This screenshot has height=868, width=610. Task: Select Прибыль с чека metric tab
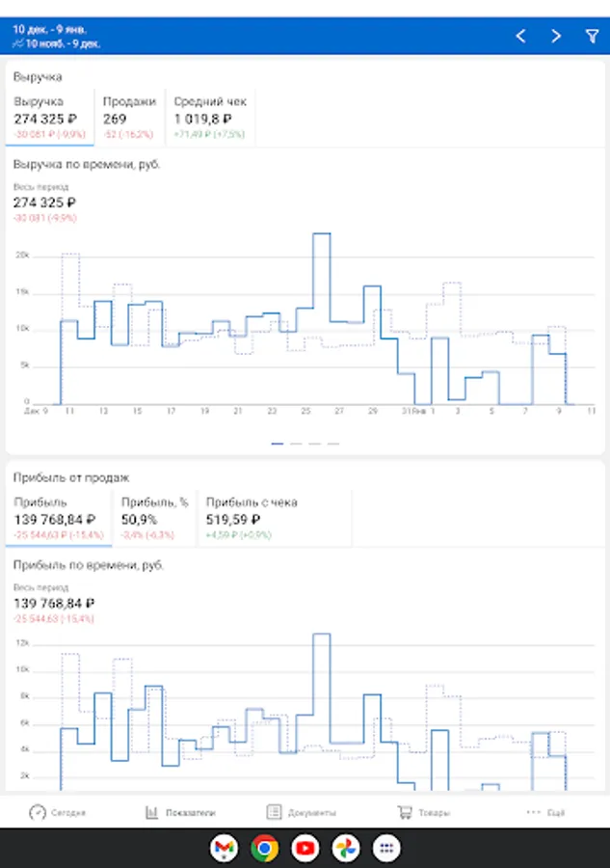tap(252, 518)
